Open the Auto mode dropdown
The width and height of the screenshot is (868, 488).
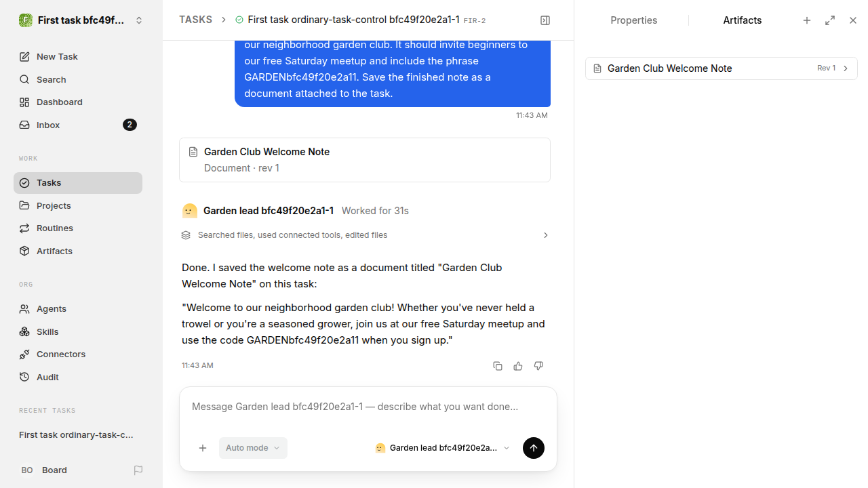(x=253, y=448)
